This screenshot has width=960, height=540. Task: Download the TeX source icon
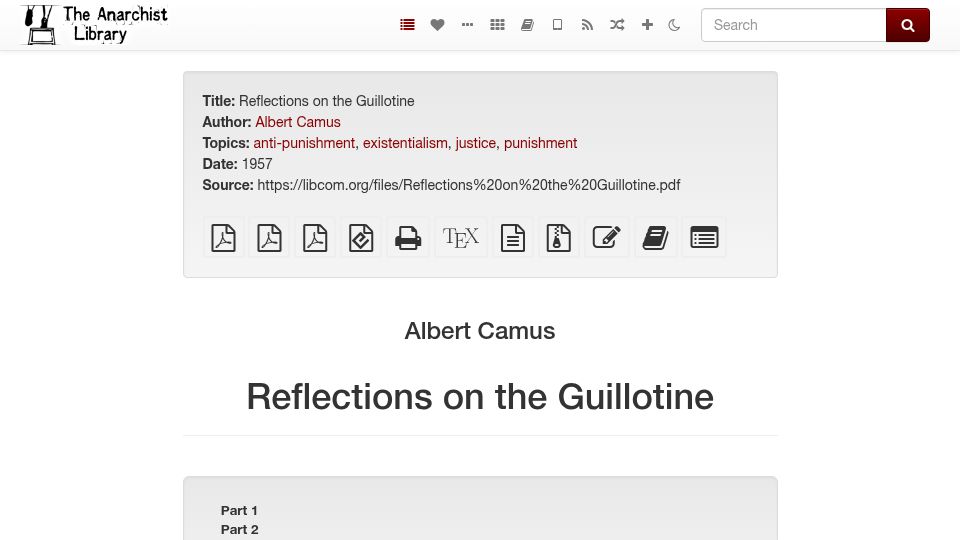(461, 238)
